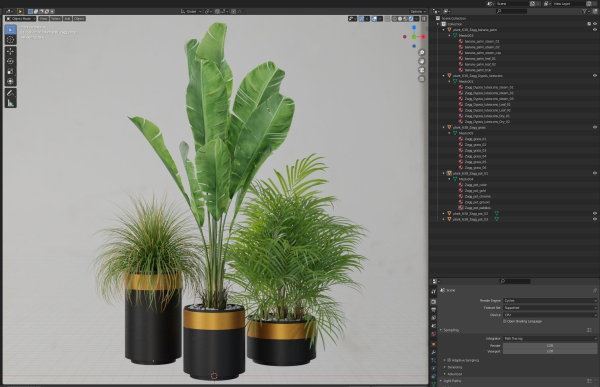Open the View Layer properties tab icon
The height and width of the screenshot is (387, 600).
(x=434, y=318)
